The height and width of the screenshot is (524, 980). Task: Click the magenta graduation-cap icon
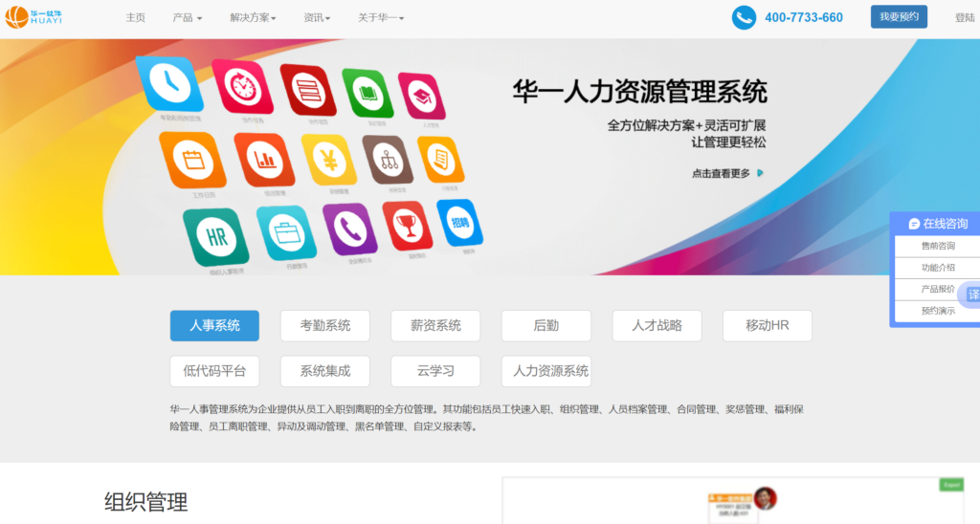click(x=422, y=97)
